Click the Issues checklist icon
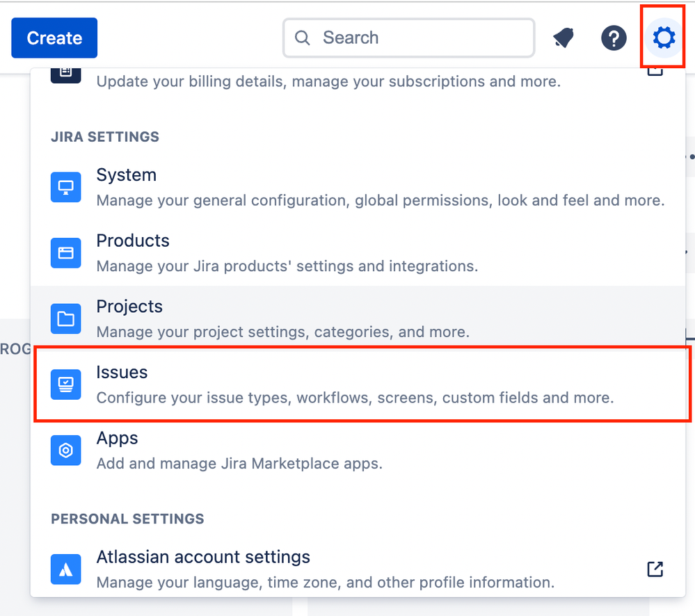Image resolution: width=695 pixels, height=616 pixels. [x=65, y=384]
